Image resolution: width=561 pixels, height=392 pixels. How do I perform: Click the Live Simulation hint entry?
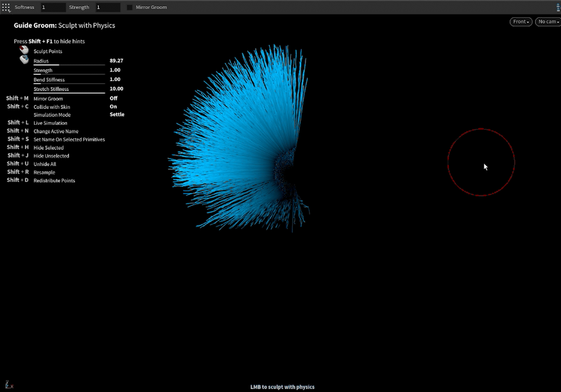pyautogui.click(x=50, y=123)
